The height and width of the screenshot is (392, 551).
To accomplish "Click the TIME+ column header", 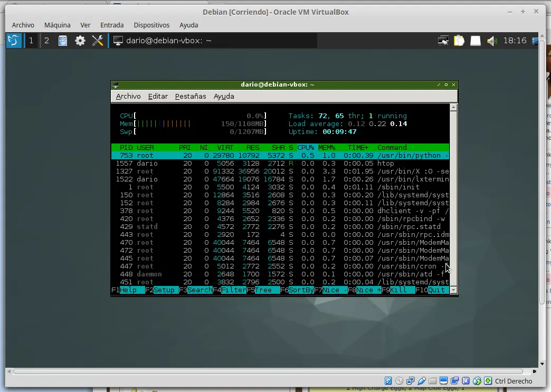I will click(358, 148).
